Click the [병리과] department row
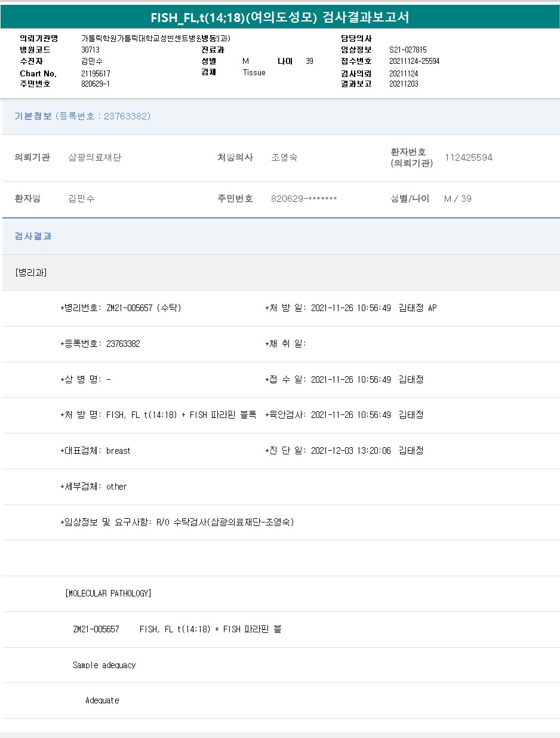 coord(30,273)
